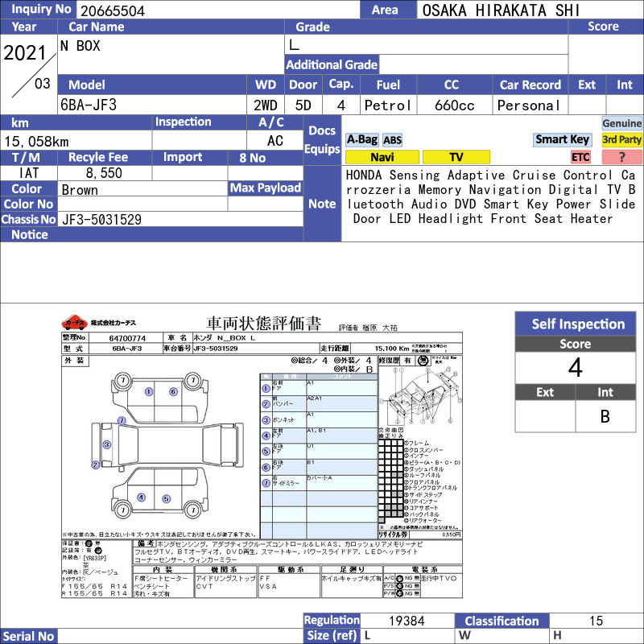Click the classification value 15

(596, 621)
